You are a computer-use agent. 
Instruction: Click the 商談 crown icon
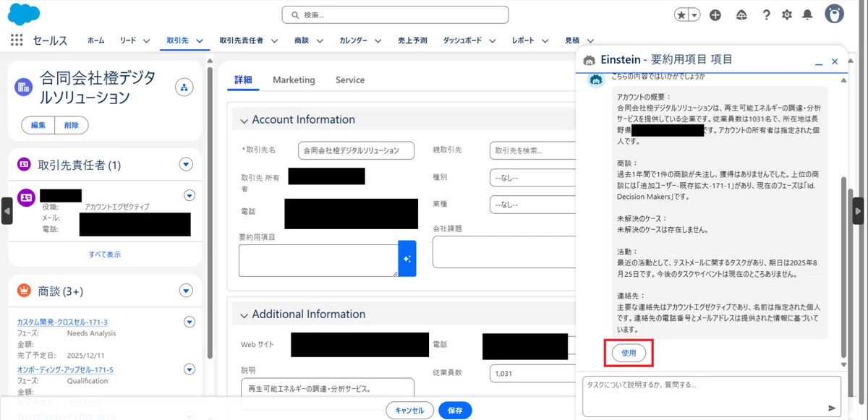(x=24, y=291)
